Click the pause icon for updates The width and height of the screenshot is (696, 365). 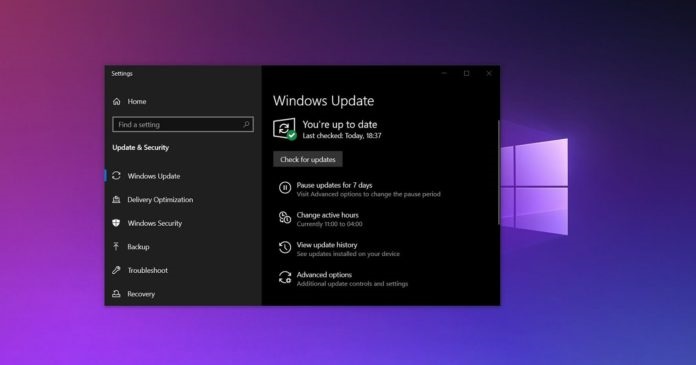(x=285, y=188)
